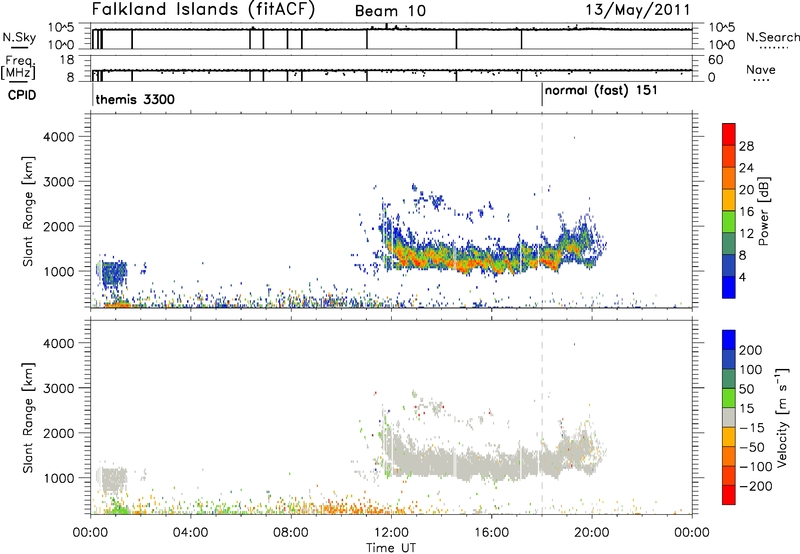This screenshot has width=800, height=554.
Task: Select the 'Beam 10' label
Action: point(390,11)
